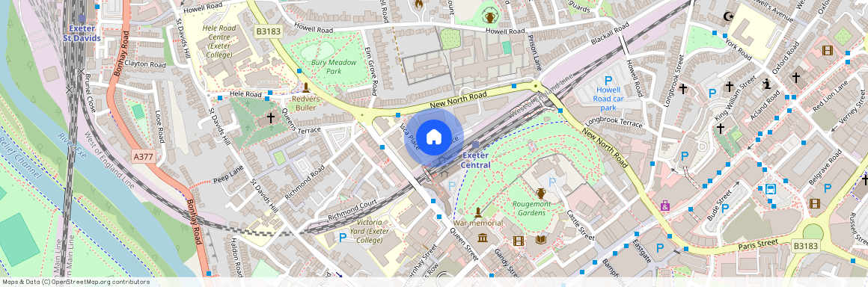Click the "Bury Meadow Park" label

click(334, 67)
